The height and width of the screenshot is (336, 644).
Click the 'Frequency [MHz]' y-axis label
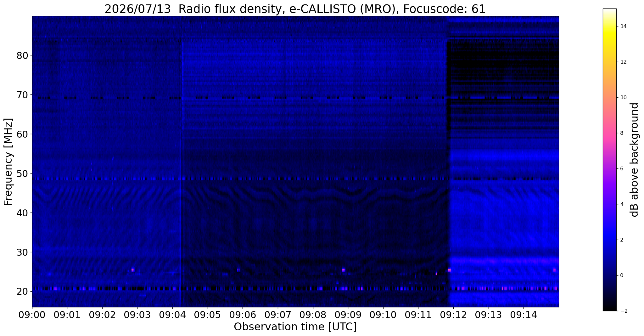click(x=8, y=162)
